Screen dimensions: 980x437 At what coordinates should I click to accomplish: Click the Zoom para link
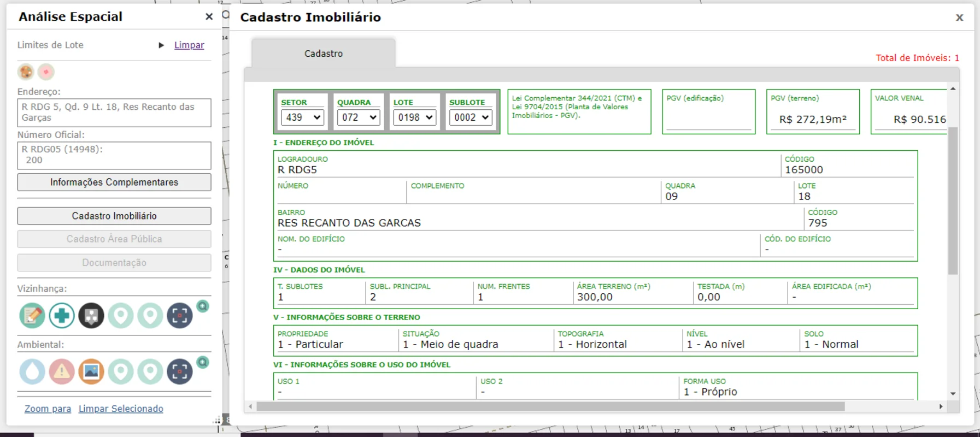click(x=48, y=409)
